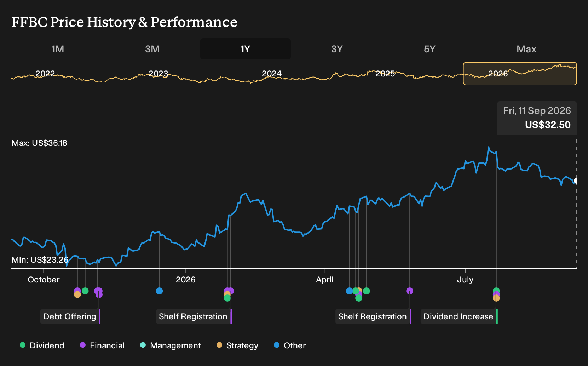The width and height of the screenshot is (588, 366).
Task: Jump to 2022 on the overview sparkline
Action: 45,74
